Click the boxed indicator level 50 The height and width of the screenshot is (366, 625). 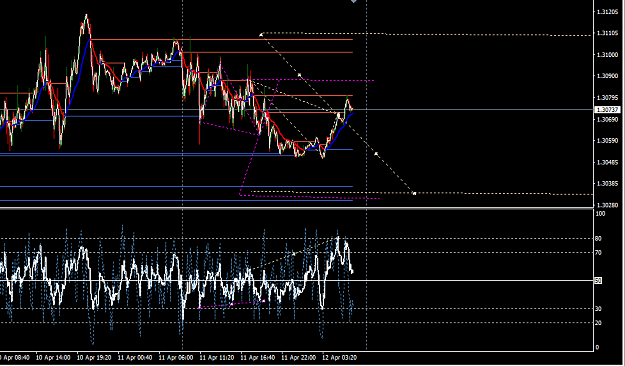[598, 281]
